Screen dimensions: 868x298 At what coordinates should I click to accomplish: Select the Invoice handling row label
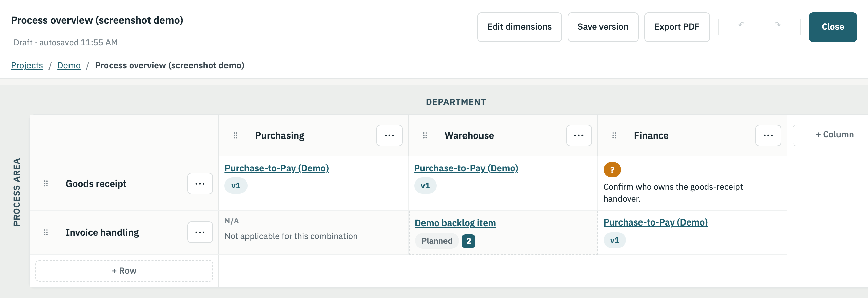102,232
